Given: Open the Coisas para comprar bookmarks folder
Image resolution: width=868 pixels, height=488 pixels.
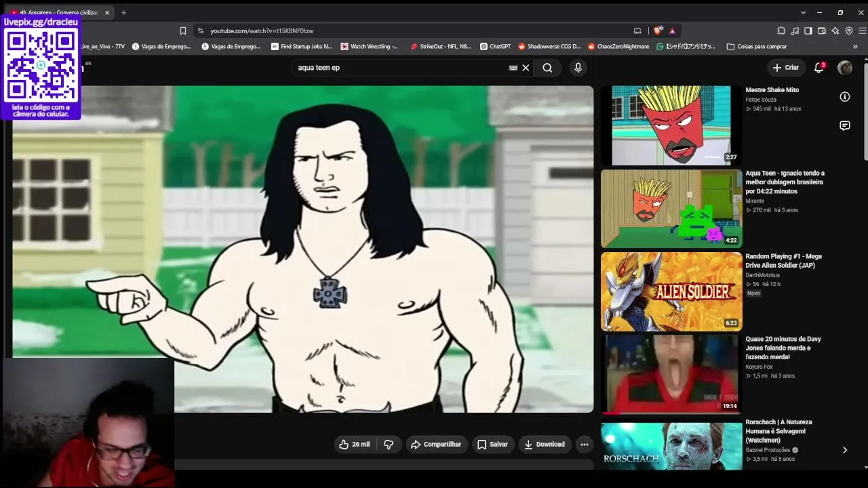Looking at the screenshot, I should click(x=757, y=47).
